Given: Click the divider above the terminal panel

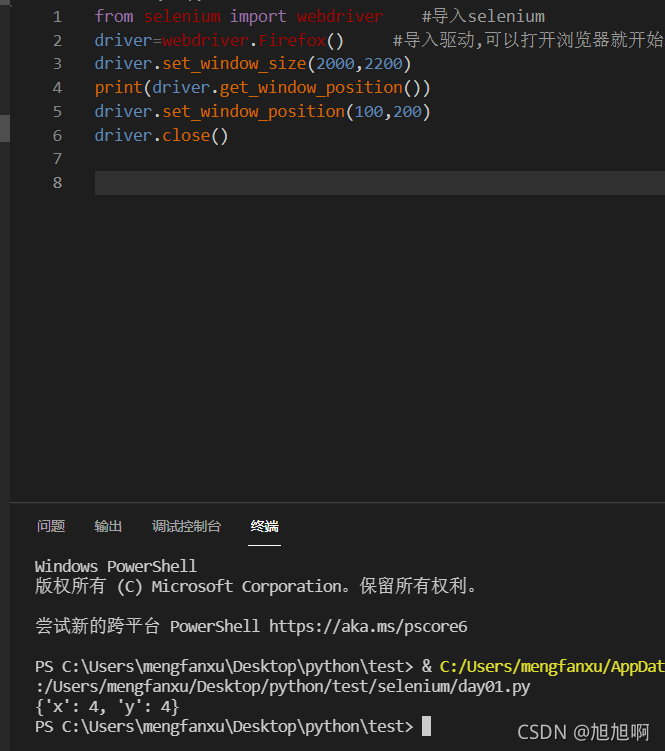Looking at the screenshot, I should [x=337, y=502].
